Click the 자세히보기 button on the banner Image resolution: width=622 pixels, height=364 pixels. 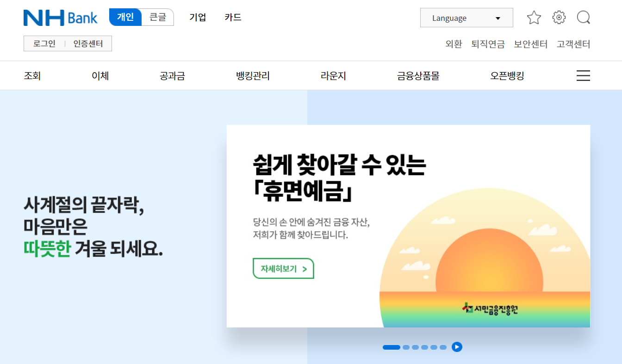click(283, 268)
